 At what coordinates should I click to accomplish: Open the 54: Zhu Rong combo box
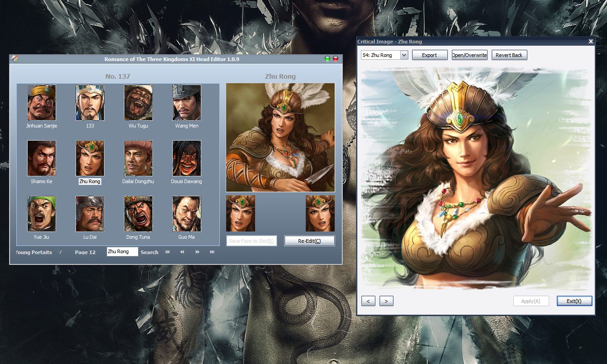[384, 55]
